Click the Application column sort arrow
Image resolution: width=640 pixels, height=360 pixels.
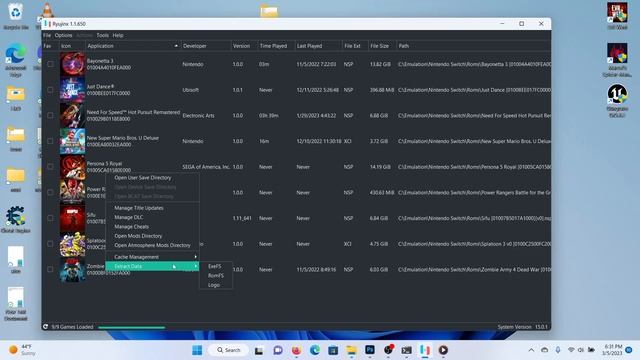coord(176,46)
